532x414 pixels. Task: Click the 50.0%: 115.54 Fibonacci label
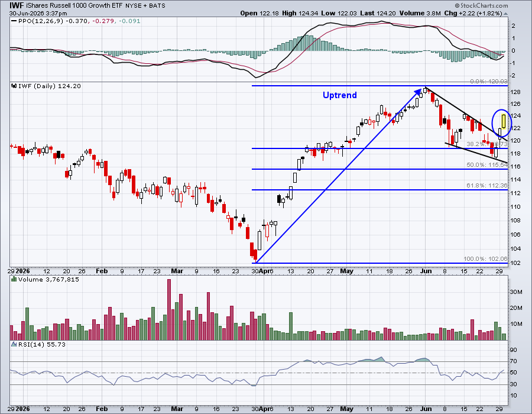tap(487, 164)
